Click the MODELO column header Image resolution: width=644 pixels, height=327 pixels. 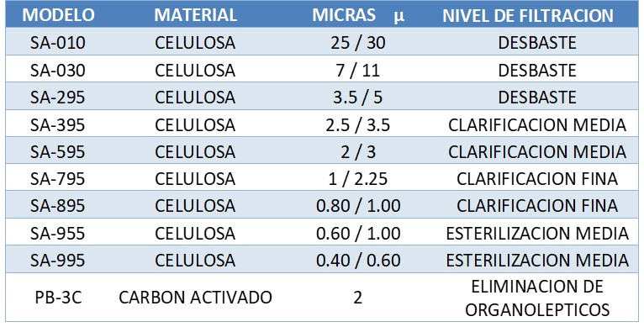pyautogui.click(x=58, y=16)
